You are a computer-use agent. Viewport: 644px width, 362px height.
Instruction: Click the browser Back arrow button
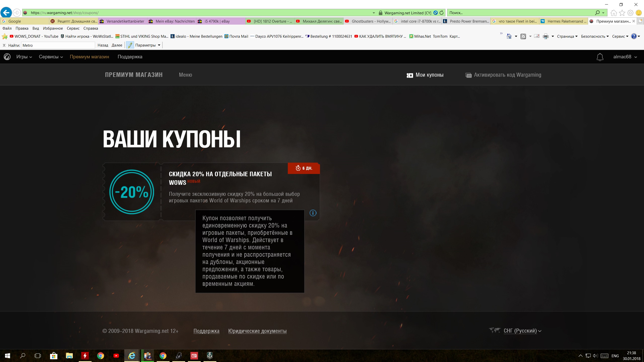pos(6,13)
